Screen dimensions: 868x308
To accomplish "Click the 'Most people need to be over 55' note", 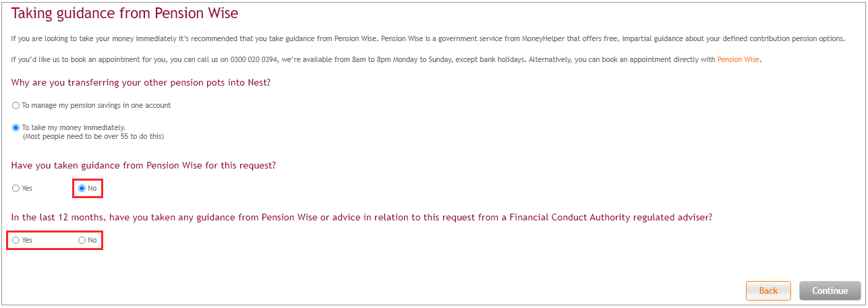I will coord(94,136).
